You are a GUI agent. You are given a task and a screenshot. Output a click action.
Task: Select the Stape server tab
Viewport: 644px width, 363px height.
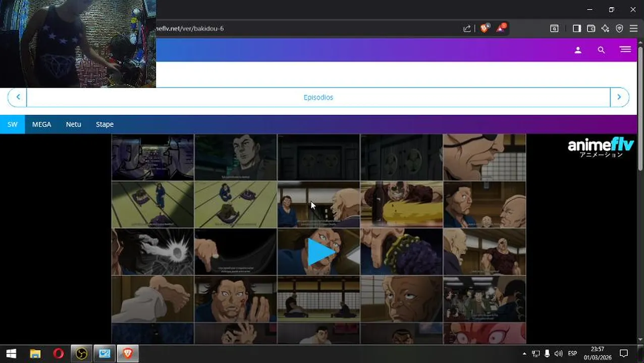104,124
